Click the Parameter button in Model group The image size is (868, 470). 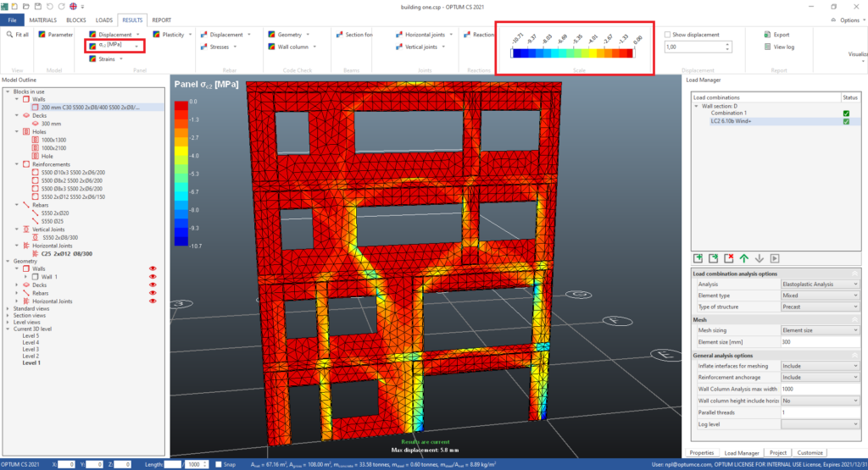[56, 35]
